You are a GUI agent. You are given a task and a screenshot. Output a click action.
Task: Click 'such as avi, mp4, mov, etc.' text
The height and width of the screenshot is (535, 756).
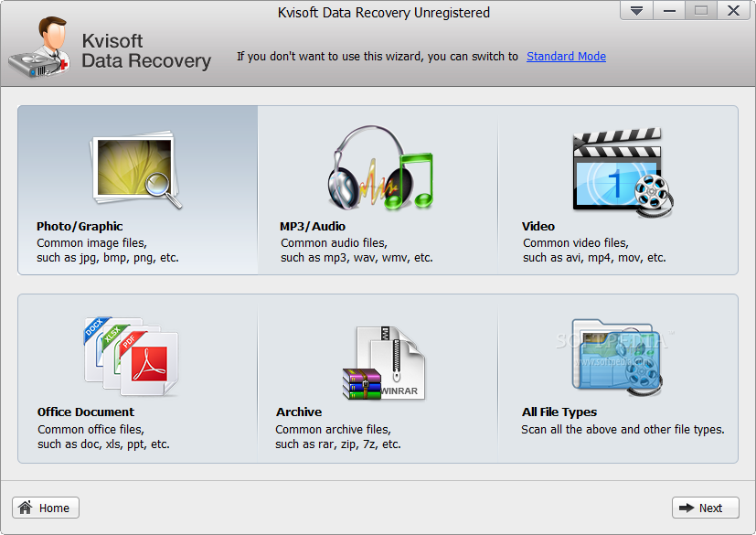pos(594,258)
